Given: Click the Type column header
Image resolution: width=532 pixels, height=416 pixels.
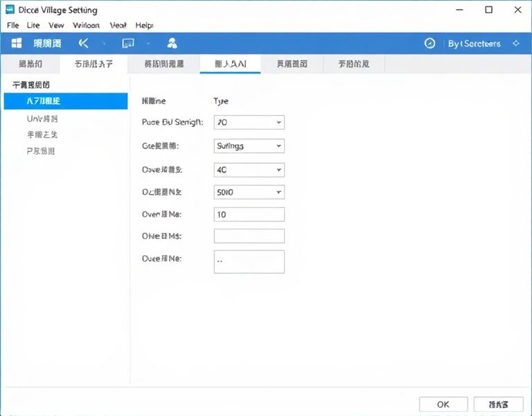Looking at the screenshot, I should (x=221, y=101).
